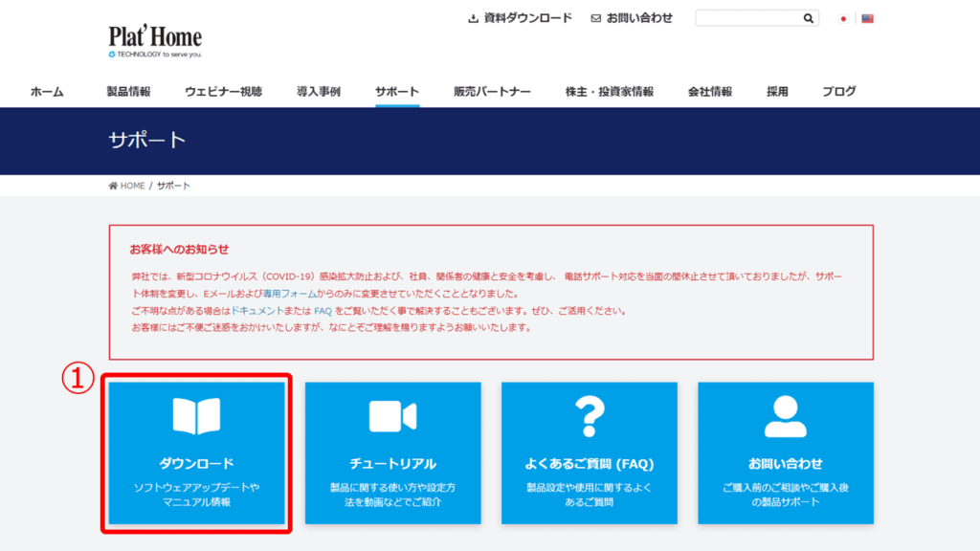Viewport: 980px width, 551px height.
Task: Click the search magnifier icon
Action: [809, 18]
